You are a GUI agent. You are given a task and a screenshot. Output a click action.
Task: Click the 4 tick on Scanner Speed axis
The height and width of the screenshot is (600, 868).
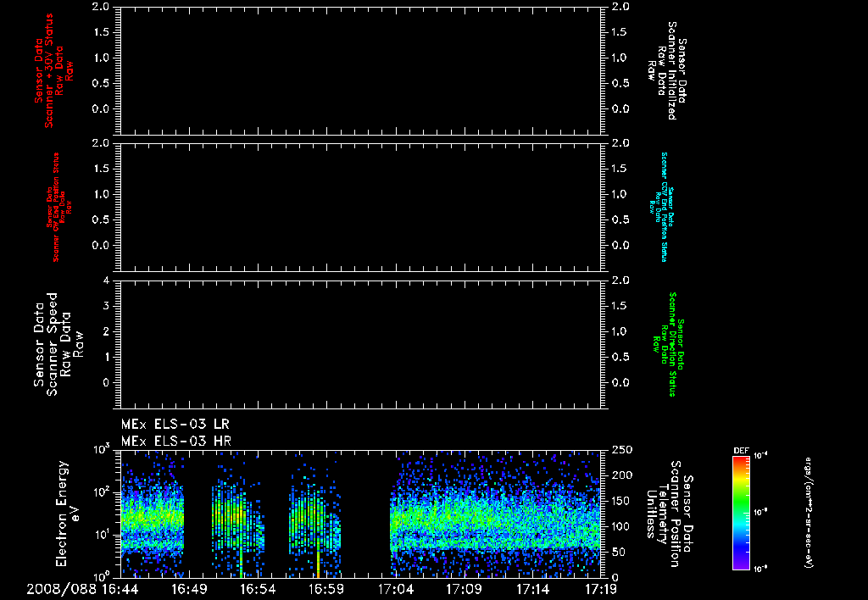[x=106, y=281]
